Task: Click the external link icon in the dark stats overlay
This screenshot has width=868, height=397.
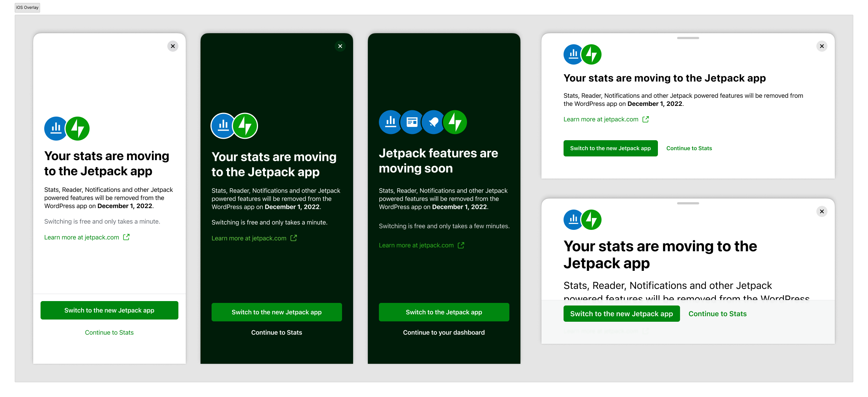Action: pos(294,238)
